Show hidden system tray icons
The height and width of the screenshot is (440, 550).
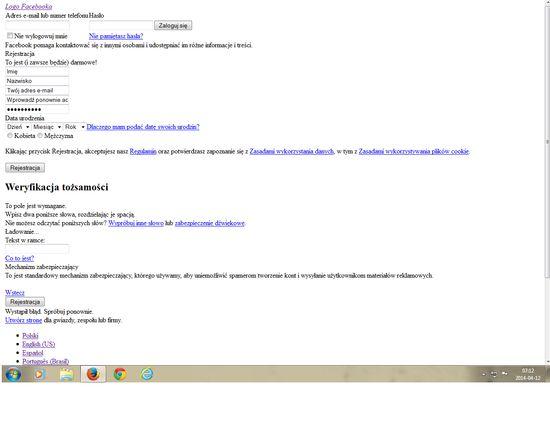coord(484,374)
